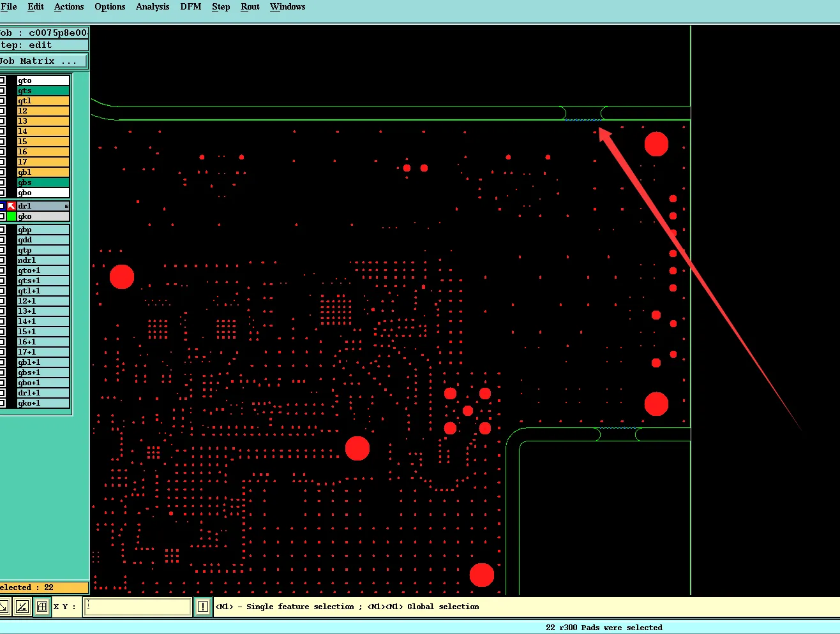The width and height of the screenshot is (840, 634).
Task: Open the Analysis menu
Action: tap(153, 6)
